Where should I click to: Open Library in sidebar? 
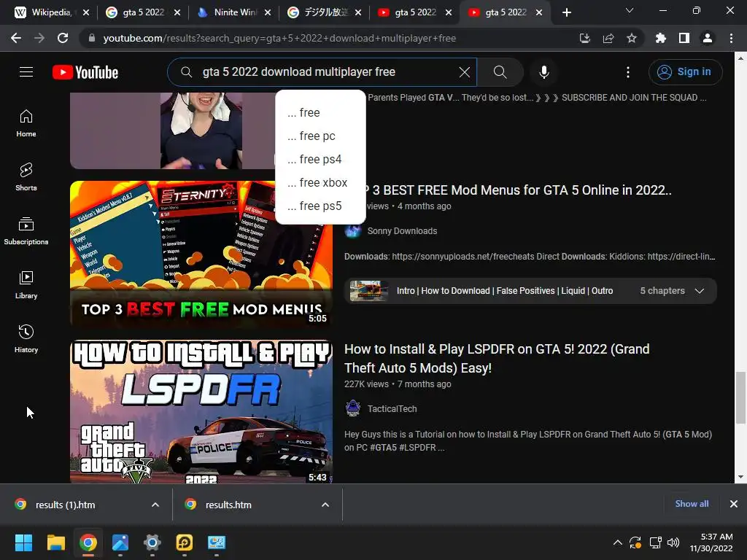click(26, 284)
